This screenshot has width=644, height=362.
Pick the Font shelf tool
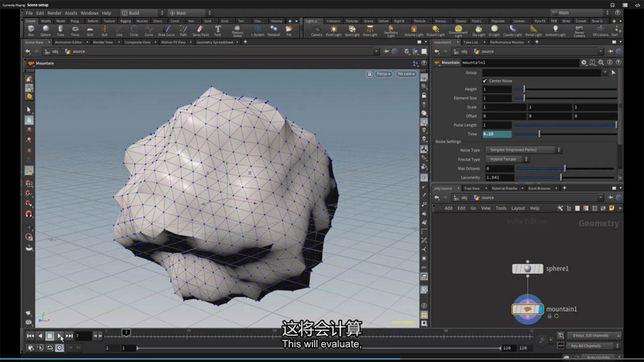pyautogui.click(x=218, y=30)
